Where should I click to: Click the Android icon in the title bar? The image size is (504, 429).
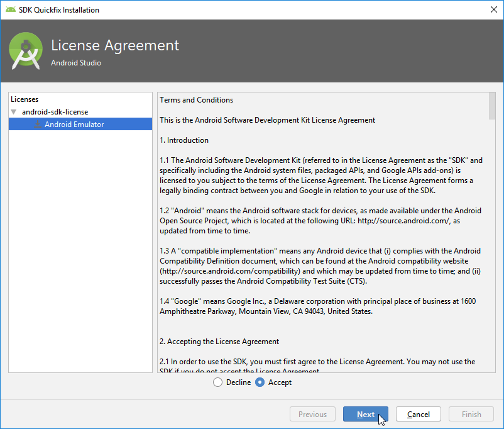(11, 9)
